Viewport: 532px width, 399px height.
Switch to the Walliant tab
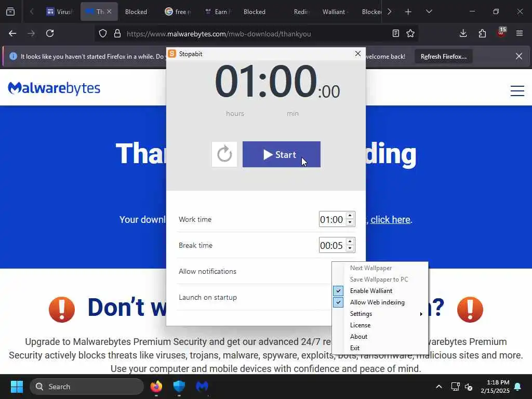[334, 12]
